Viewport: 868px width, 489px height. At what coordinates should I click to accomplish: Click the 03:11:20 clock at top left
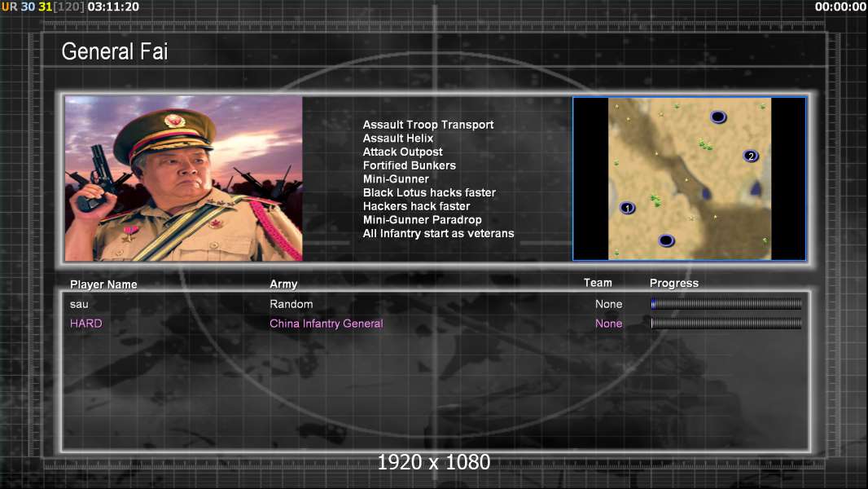[x=113, y=7]
